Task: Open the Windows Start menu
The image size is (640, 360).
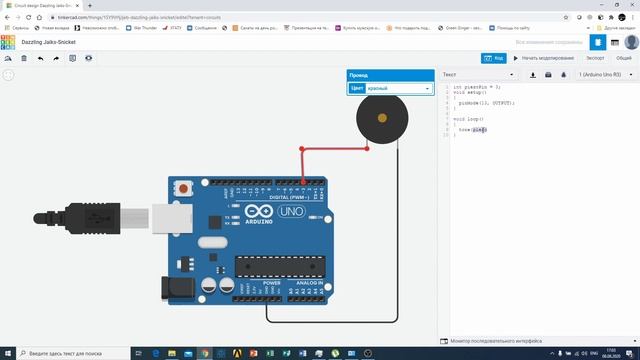Action: [7, 353]
